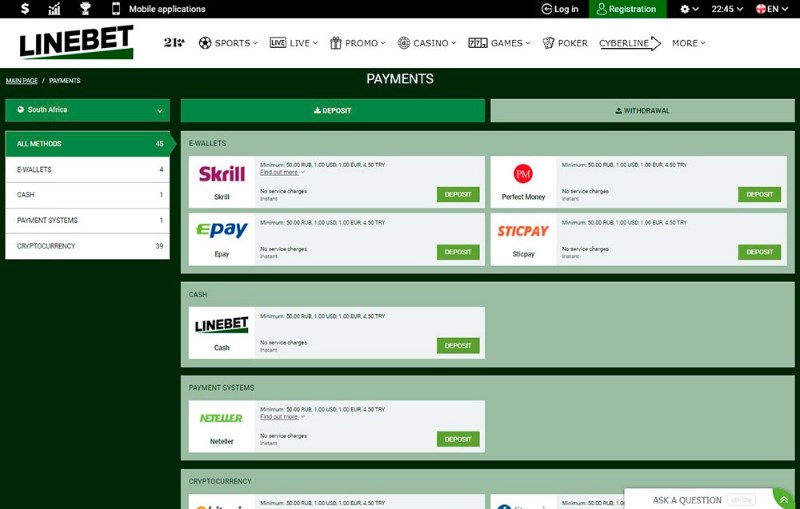Open the time 22:45 dropdown
Screen dimensions: 800x509
tap(727, 9)
